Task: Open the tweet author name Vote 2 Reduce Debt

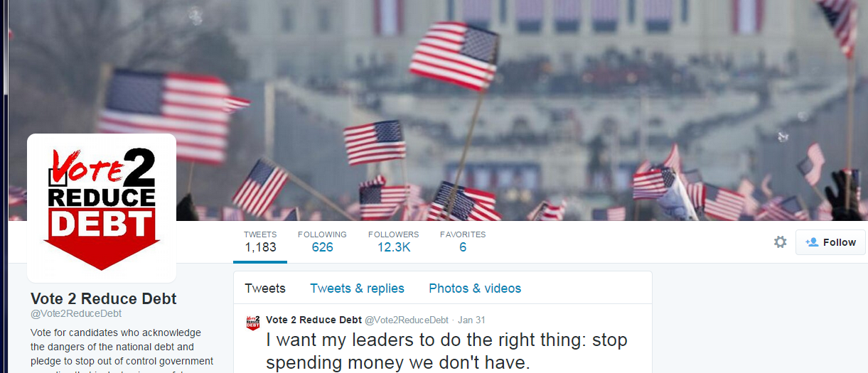Action: tap(314, 320)
